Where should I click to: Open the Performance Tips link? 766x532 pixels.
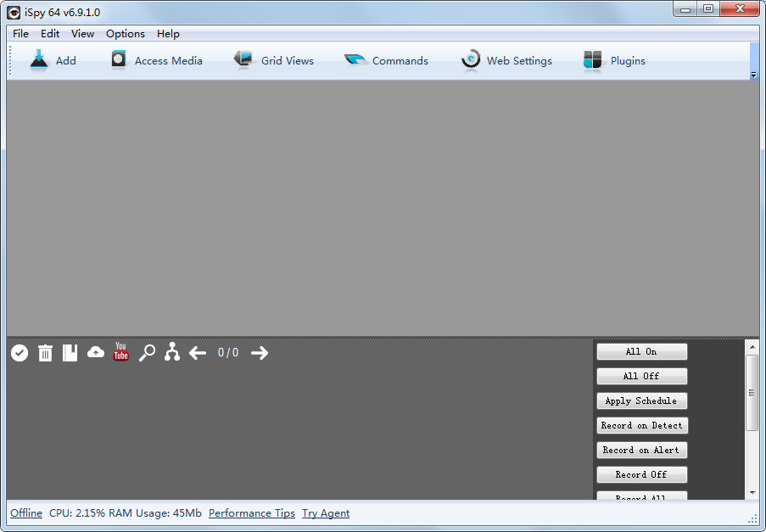click(252, 513)
